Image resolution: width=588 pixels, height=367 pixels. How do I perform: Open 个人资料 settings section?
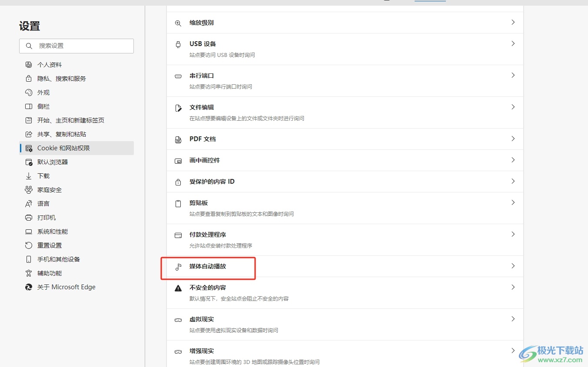tap(76, 65)
